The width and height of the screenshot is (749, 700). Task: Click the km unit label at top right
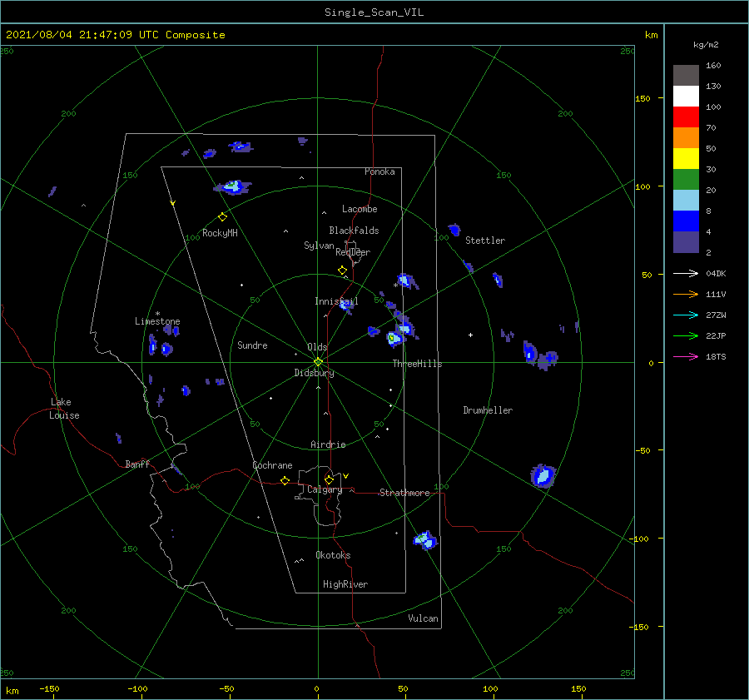point(651,35)
